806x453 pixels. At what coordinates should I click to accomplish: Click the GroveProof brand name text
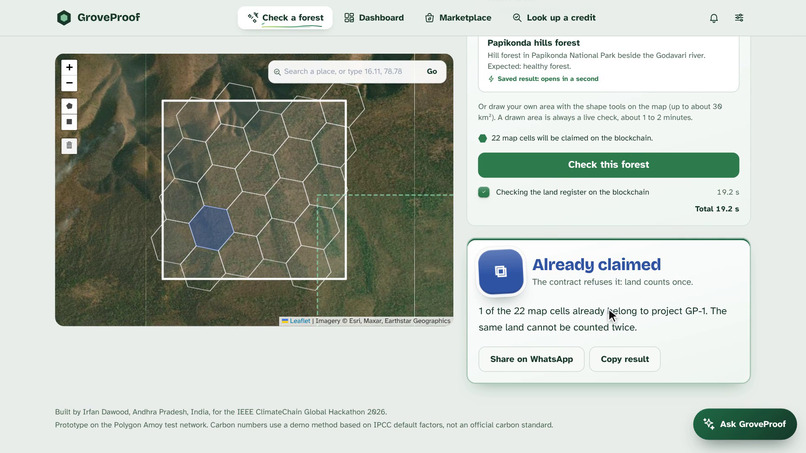click(x=108, y=17)
